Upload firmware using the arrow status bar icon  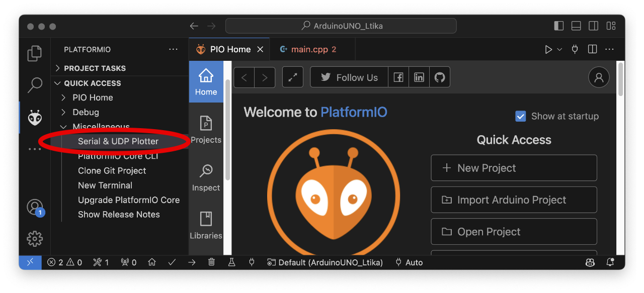point(192,262)
